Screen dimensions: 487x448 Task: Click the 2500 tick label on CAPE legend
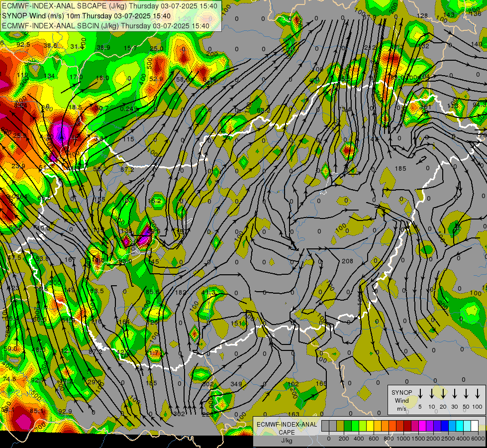pyautogui.click(x=448, y=439)
